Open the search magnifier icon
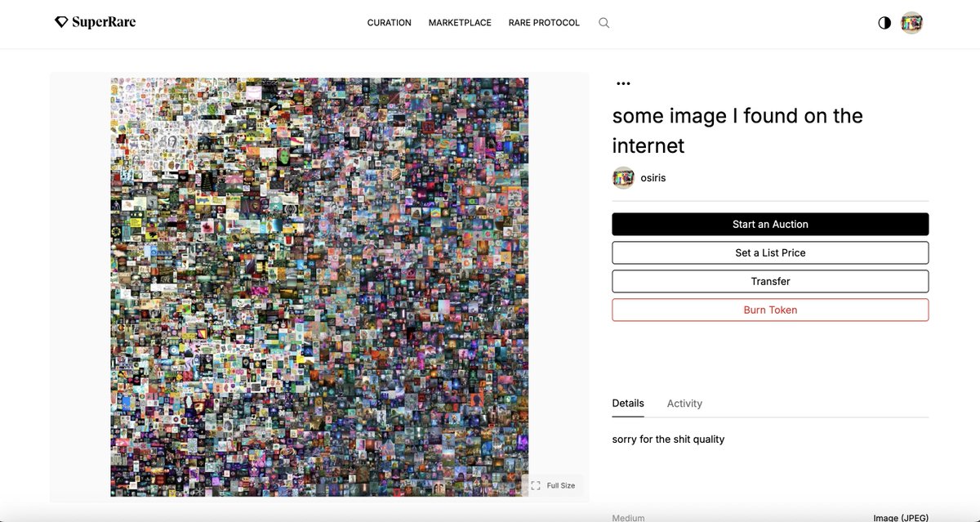The image size is (980, 522). pos(604,23)
